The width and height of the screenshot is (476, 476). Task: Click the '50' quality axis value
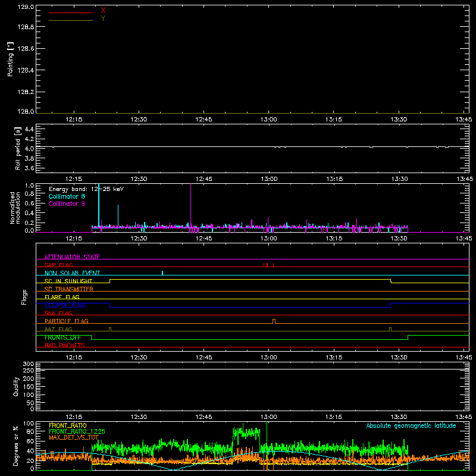(30, 403)
